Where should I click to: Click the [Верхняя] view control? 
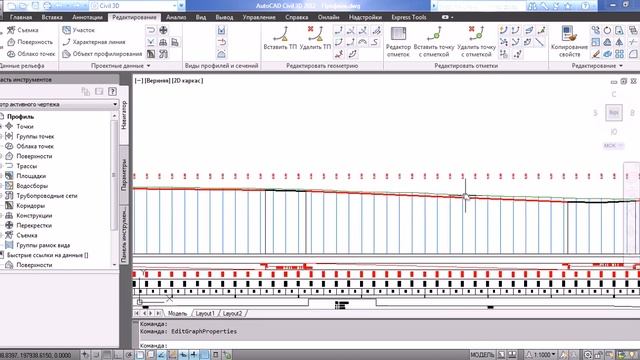(157, 81)
